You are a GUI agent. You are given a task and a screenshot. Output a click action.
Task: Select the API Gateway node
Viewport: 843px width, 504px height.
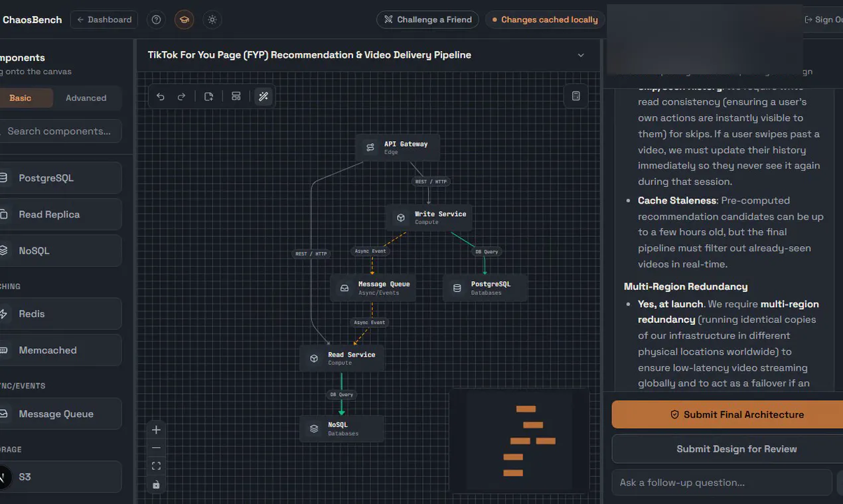tap(398, 147)
